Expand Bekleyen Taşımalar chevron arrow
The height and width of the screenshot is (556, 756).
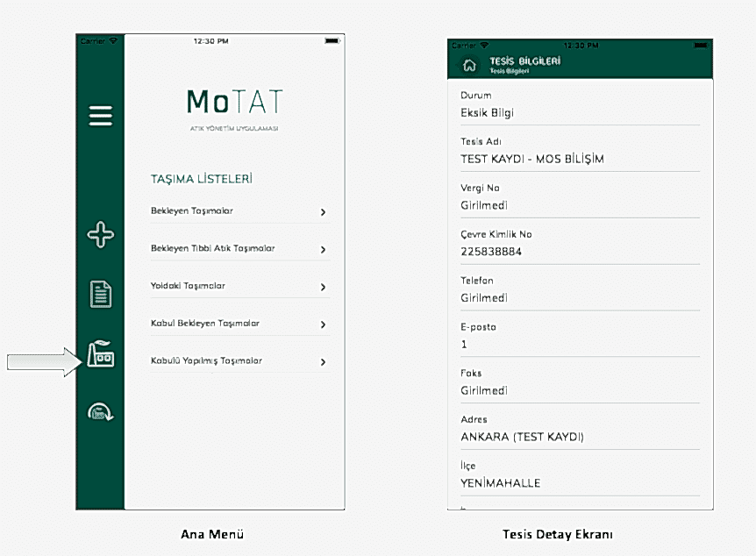click(323, 212)
